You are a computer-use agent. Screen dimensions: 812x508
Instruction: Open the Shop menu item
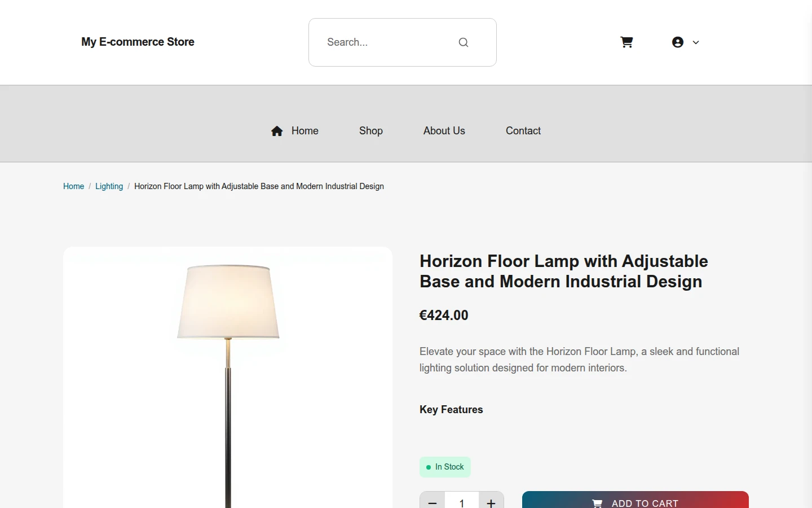(x=371, y=131)
